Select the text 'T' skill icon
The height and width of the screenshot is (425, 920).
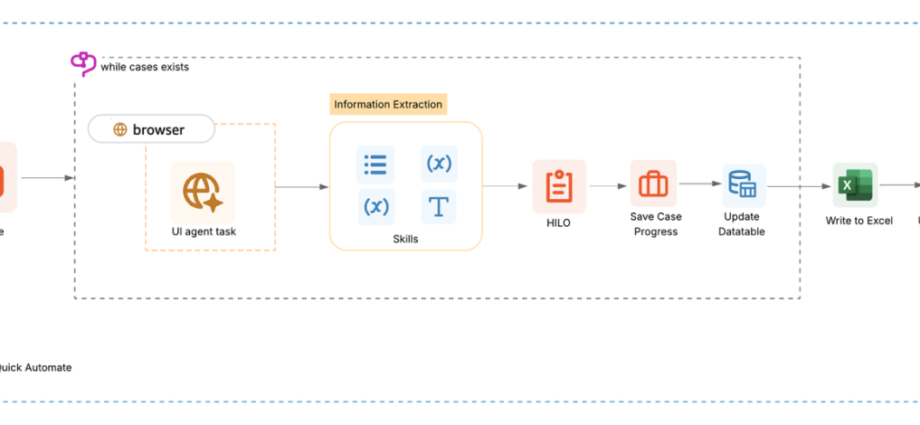point(439,206)
